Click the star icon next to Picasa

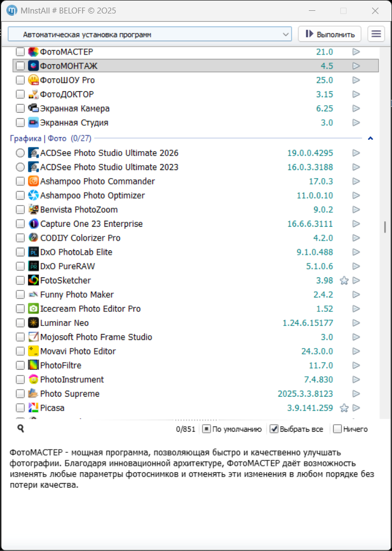pos(344,408)
